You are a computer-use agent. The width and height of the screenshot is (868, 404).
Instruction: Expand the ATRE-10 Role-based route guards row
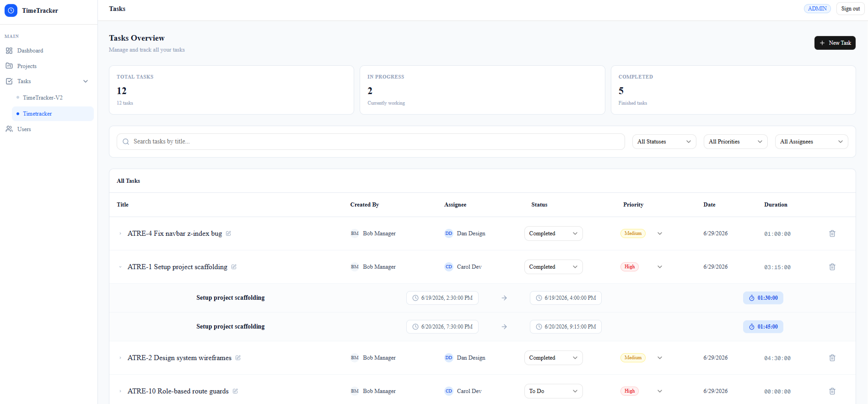[120, 391]
